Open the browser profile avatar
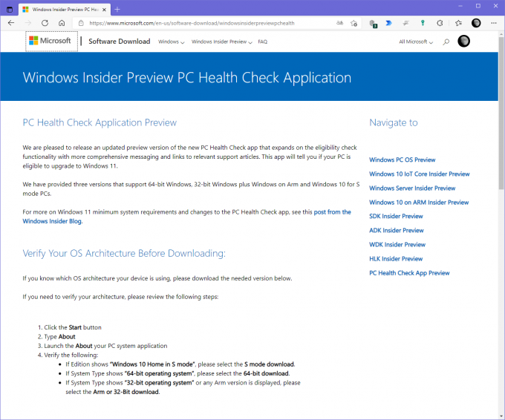The image size is (505, 420). coord(476,23)
